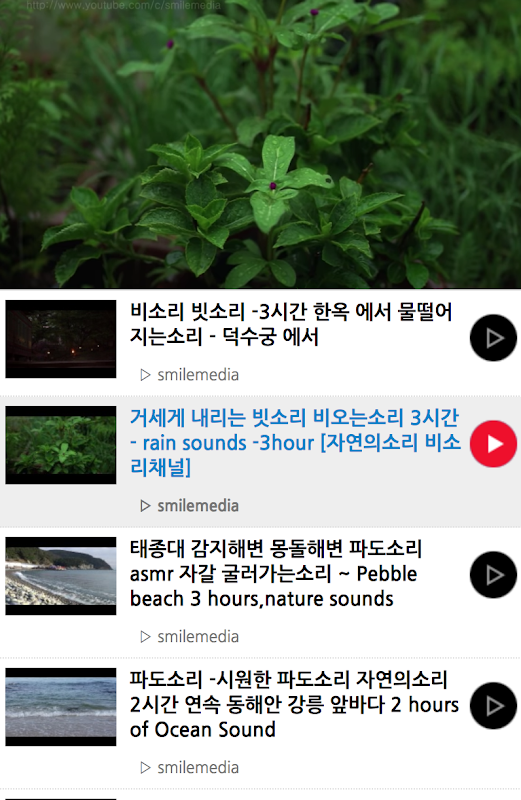The height and width of the screenshot is (800, 521).
Task: Open the pebble beach coastline thumbnail
Action: click(x=61, y=576)
